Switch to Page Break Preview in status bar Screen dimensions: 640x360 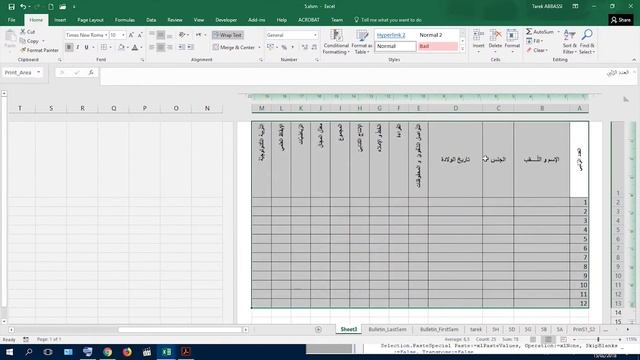point(563,340)
